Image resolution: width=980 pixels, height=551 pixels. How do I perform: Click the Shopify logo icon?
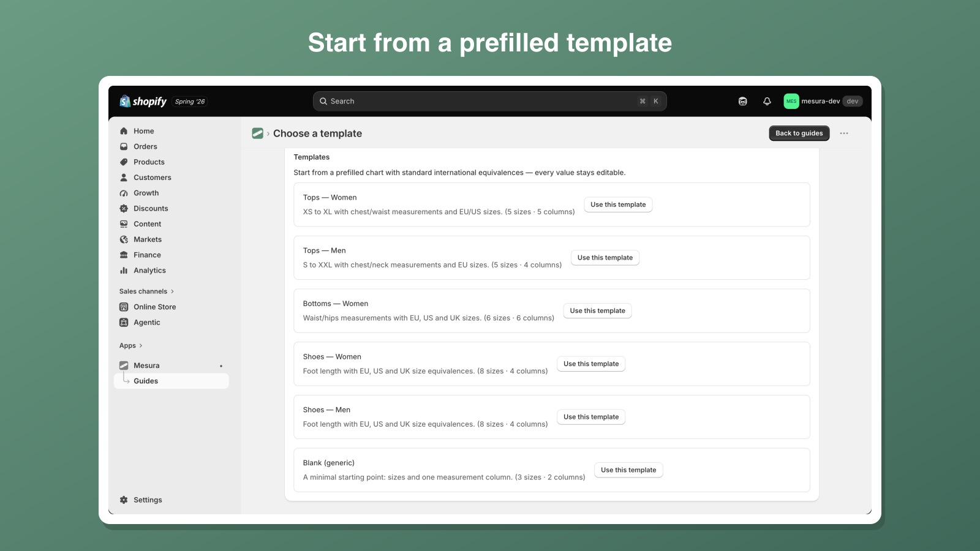click(125, 101)
